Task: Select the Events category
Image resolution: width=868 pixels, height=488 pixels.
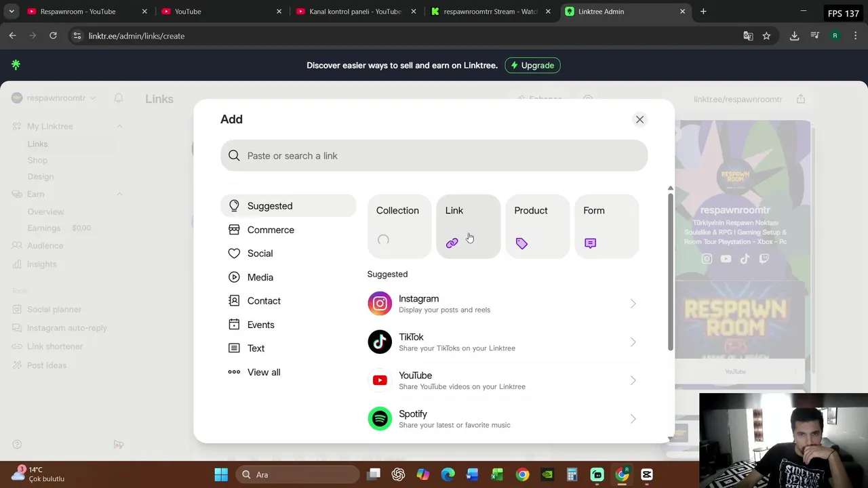Action: (x=288, y=325)
